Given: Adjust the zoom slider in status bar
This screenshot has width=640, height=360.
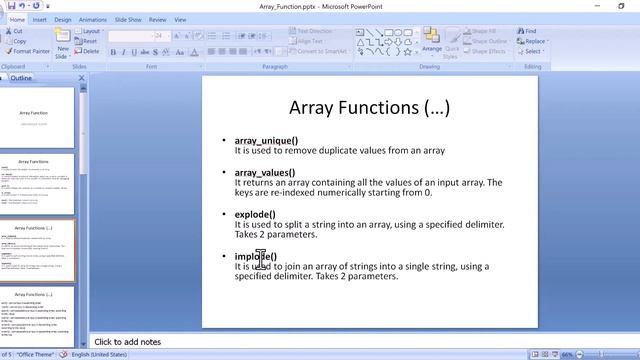Looking at the screenshot, I should 601,355.
